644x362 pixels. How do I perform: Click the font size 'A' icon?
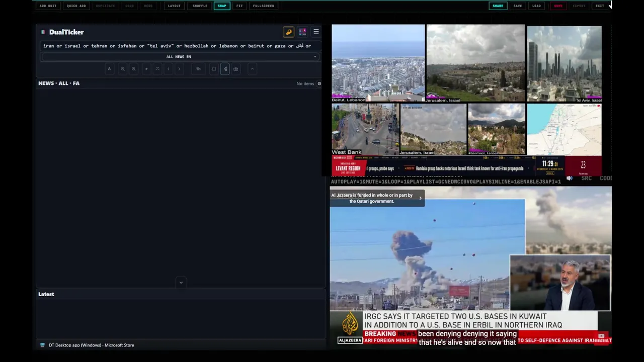click(109, 69)
